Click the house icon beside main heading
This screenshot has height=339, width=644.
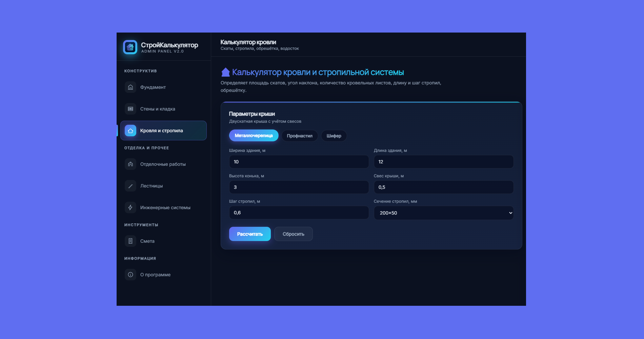click(225, 72)
